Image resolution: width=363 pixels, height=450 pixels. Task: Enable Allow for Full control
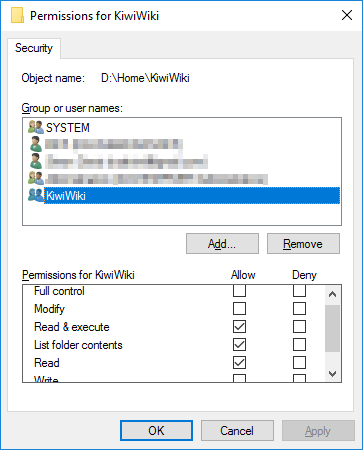point(239,291)
